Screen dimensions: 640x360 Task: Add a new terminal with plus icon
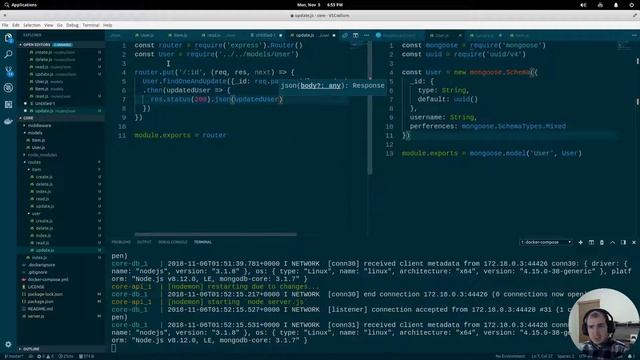[580, 242]
